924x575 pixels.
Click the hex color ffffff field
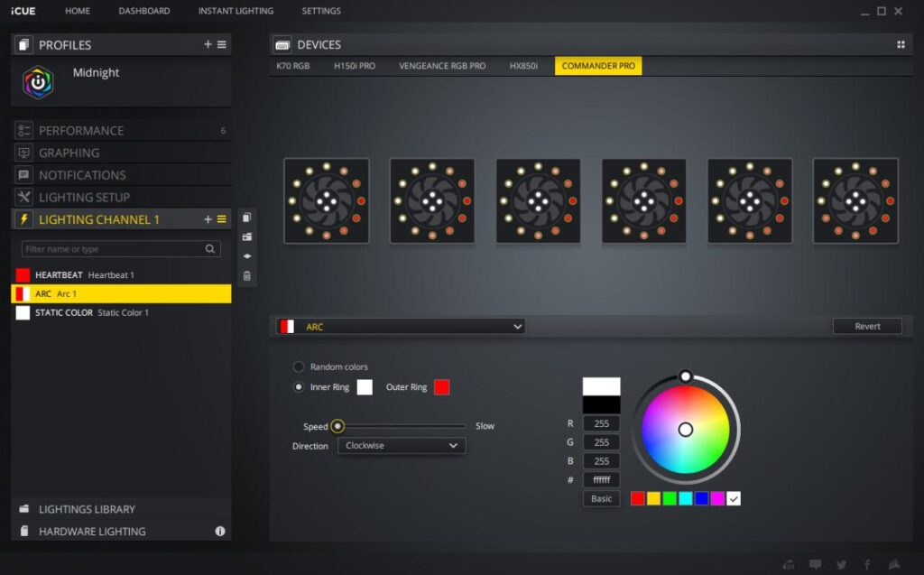click(601, 479)
